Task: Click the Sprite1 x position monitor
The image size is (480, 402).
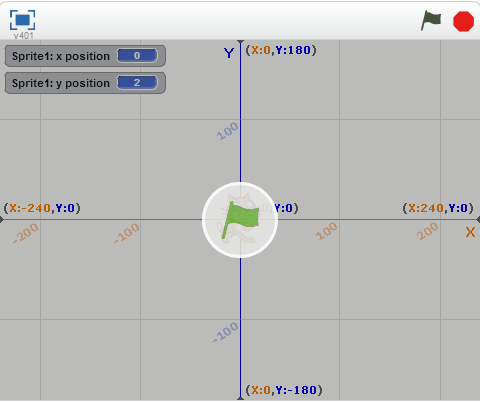Action: point(85,56)
